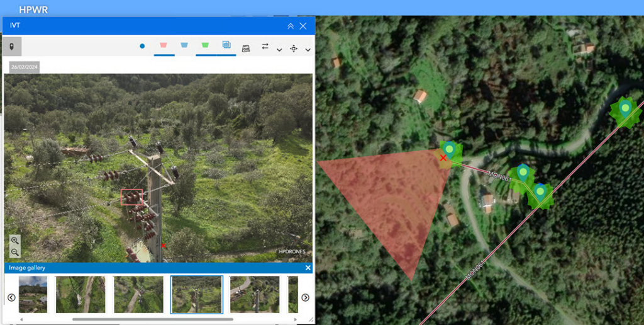This screenshot has width=644, height=325.
Task: Open the dropdown next to swap arrows
Action: pos(279,49)
